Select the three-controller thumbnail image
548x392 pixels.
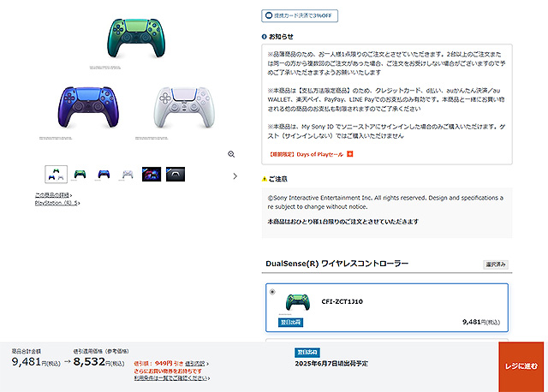tap(56, 174)
